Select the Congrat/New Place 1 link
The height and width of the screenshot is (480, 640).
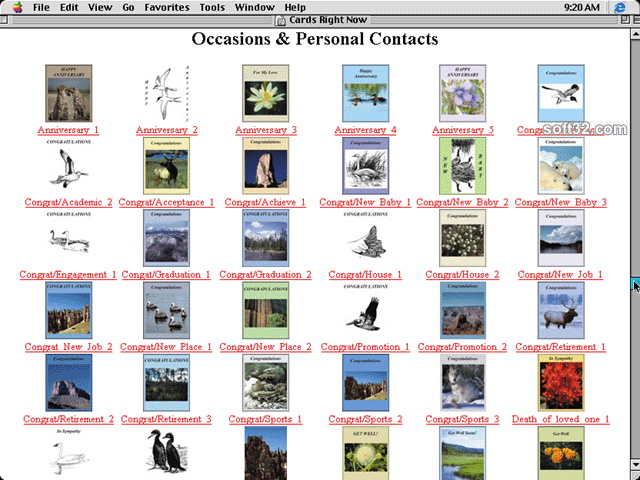166,347
